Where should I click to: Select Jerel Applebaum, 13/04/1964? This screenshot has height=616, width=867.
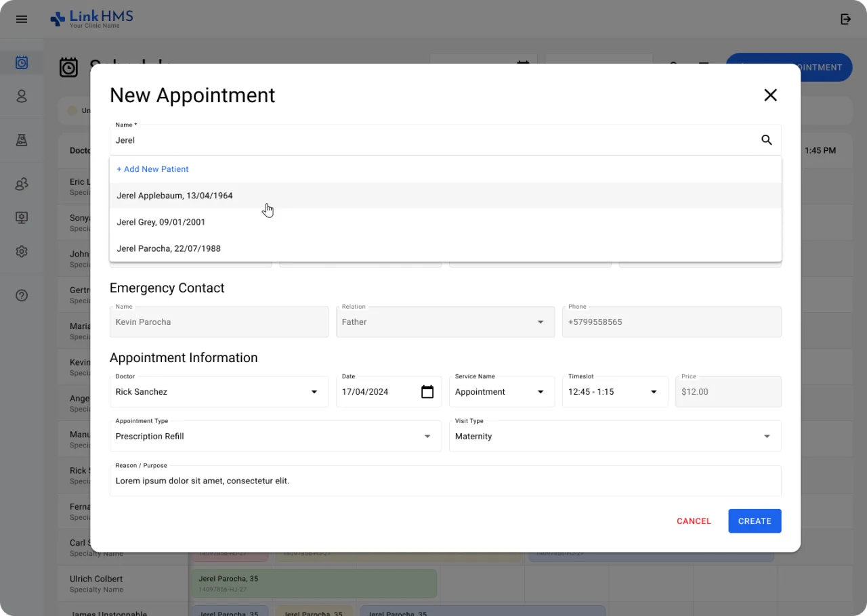click(446, 196)
